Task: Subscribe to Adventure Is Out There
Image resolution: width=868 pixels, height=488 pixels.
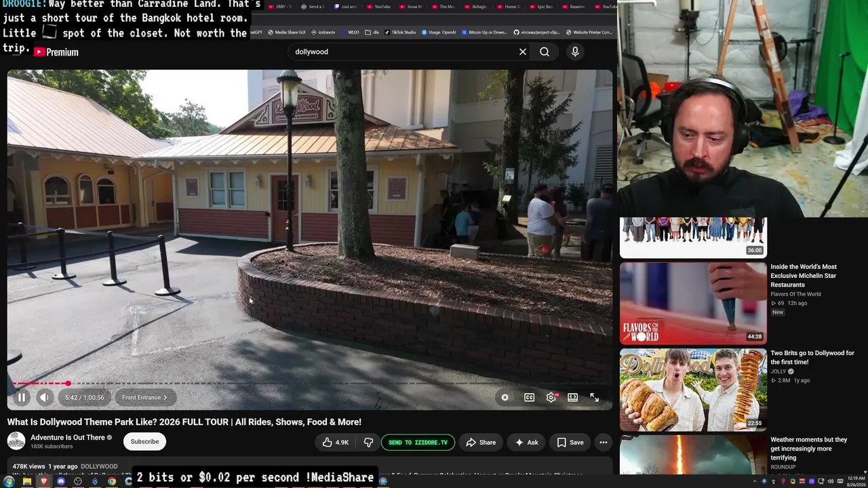Action: click(x=144, y=442)
